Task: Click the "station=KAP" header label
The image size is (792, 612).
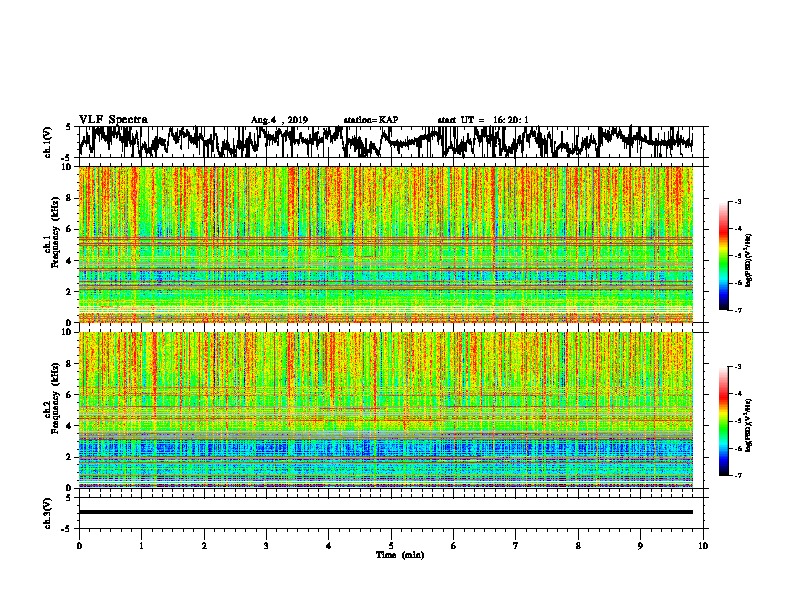Action: click(371, 120)
